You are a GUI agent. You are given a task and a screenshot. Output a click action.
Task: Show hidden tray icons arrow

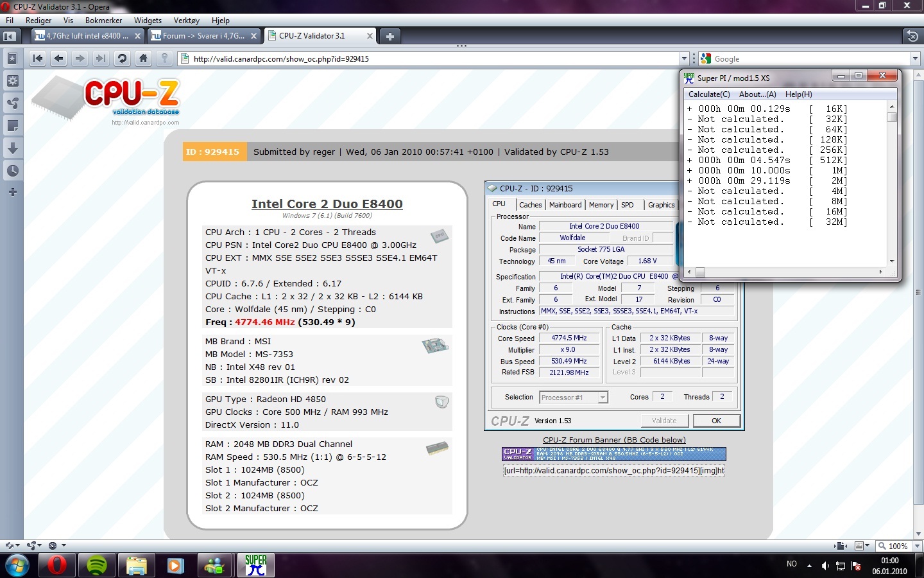[809, 566]
